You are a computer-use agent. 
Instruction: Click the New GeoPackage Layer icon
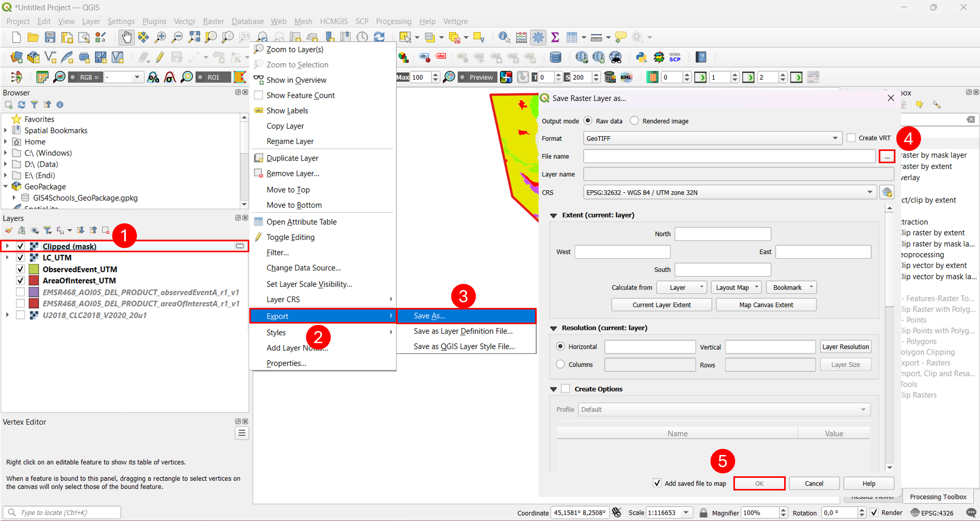click(33, 57)
